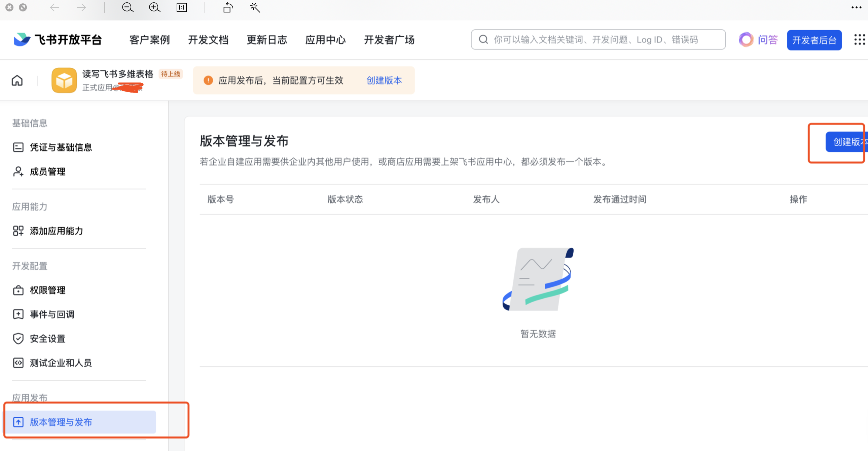Click the documentation search input field
The image size is (868, 451).
click(598, 40)
